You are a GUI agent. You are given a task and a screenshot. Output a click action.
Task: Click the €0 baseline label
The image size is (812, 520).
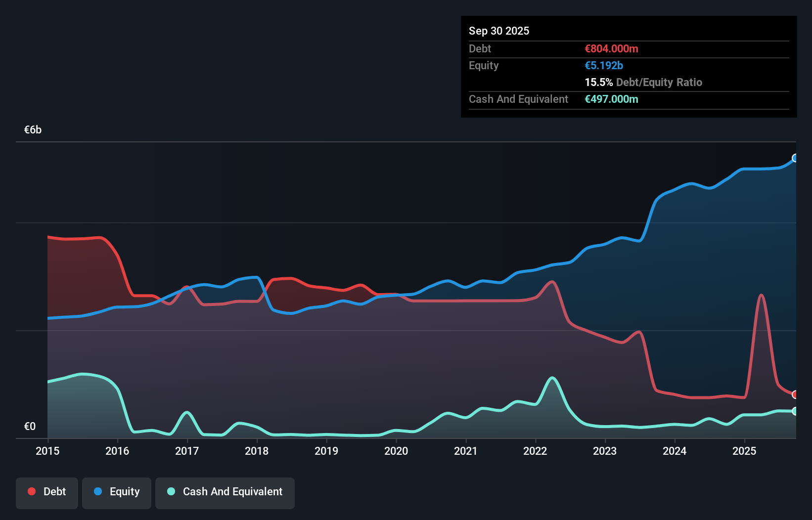click(30, 426)
